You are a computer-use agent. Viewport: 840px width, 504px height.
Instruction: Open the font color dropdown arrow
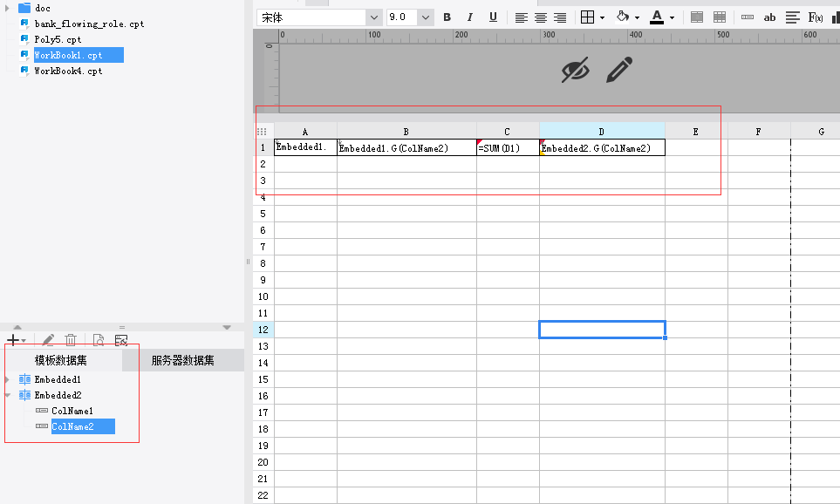pyautogui.click(x=672, y=17)
